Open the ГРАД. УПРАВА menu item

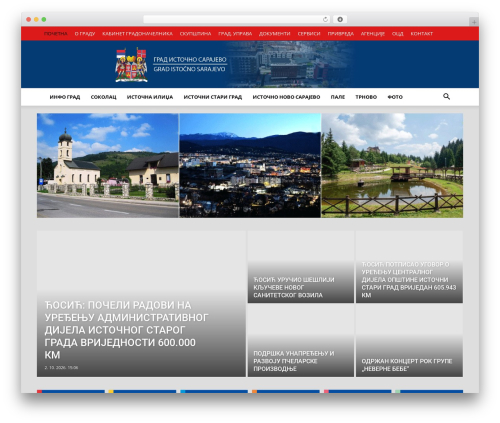235,34
